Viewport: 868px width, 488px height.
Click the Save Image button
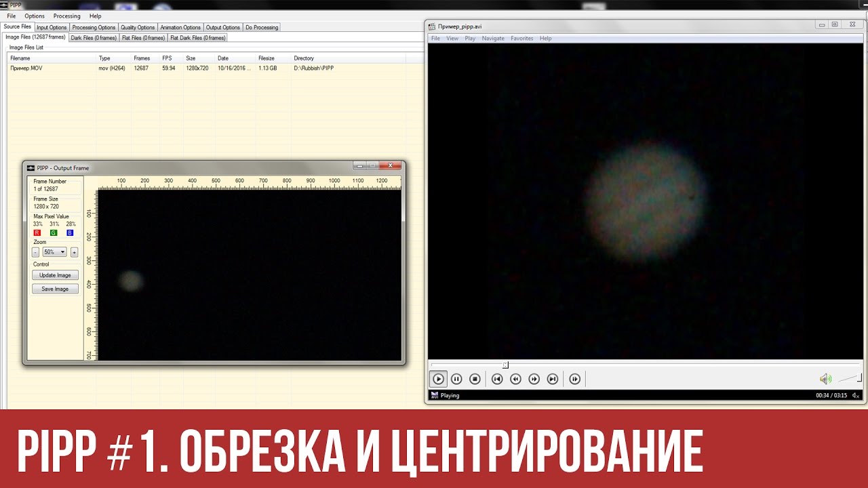pyautogui.click(x=55, y=289)
